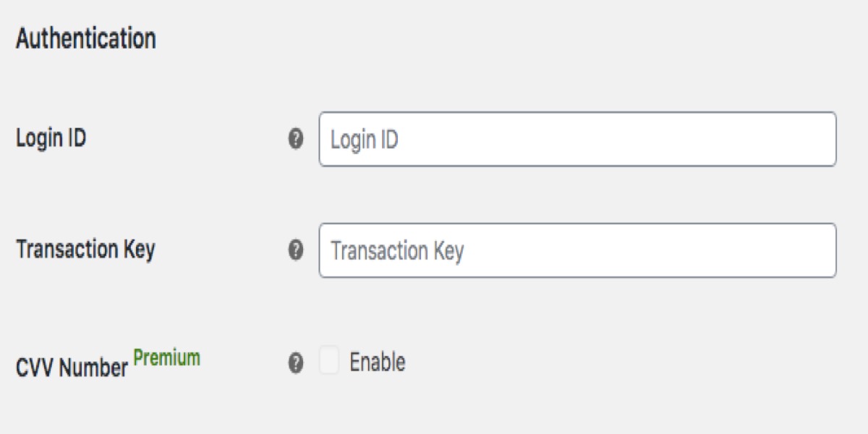Image resolution: width=868 pixels, height=434 pixels.
Task: Click inside the Transaction Key text box
Action: coord(577,250)
